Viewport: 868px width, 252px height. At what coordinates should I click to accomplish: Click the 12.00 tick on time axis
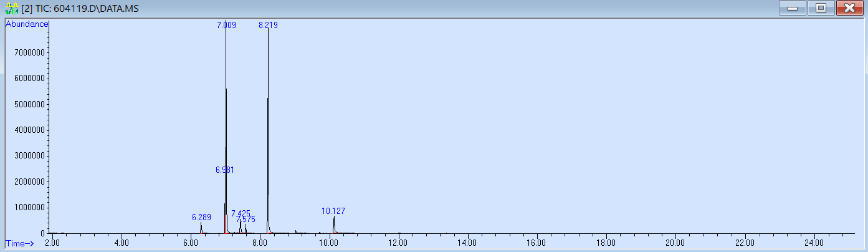[x=398, y=243]
